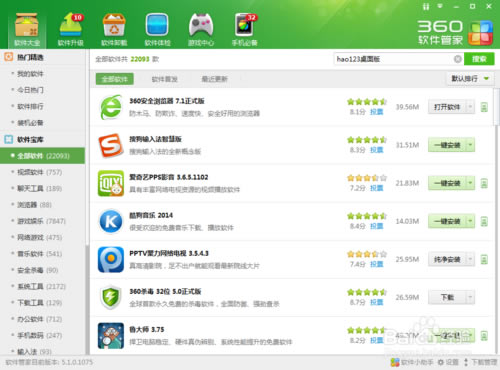Switch to the 最近更新 tab
500x370 pixels.
pos(214,79)
